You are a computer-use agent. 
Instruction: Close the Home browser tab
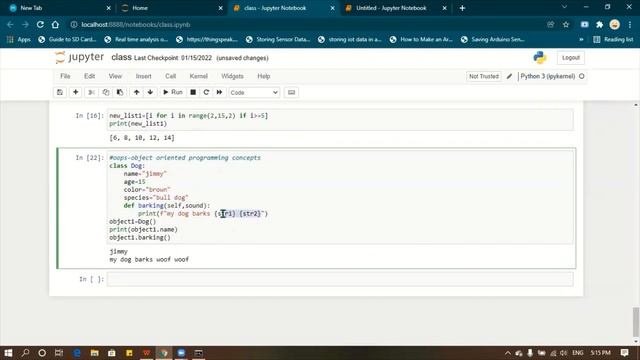(220, 8)
